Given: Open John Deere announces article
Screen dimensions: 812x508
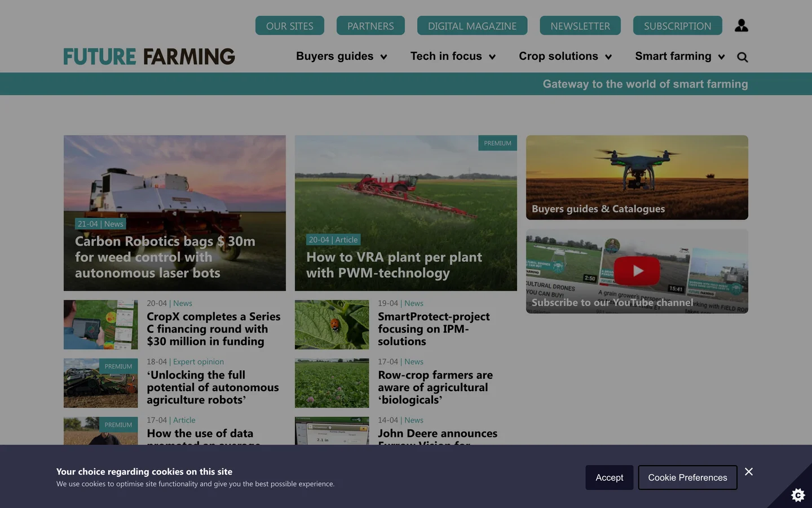Looking at the screenshot, I should tap(438, 433).
